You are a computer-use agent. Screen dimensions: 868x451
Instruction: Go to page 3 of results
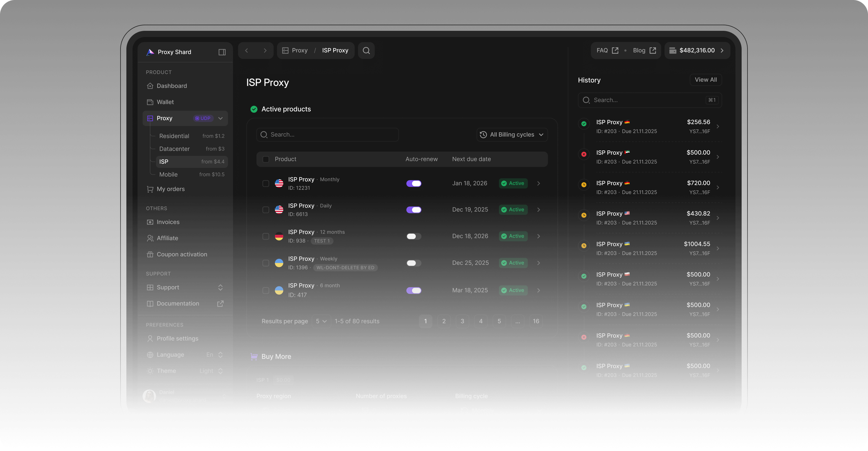462,321
